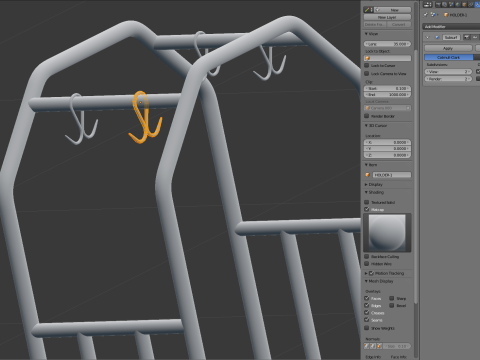This screenshot has width=480, height=360.
Task: Open the Local Camera object selector
Action: pos(387,108)
